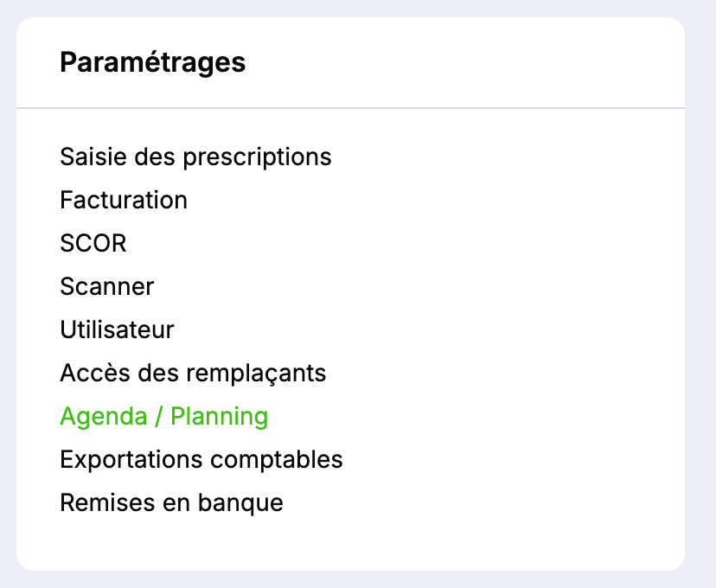The image size is (716, 588).
Task: Select the highlighted Agenda / Planning link
Action: [x=163, y=417]
